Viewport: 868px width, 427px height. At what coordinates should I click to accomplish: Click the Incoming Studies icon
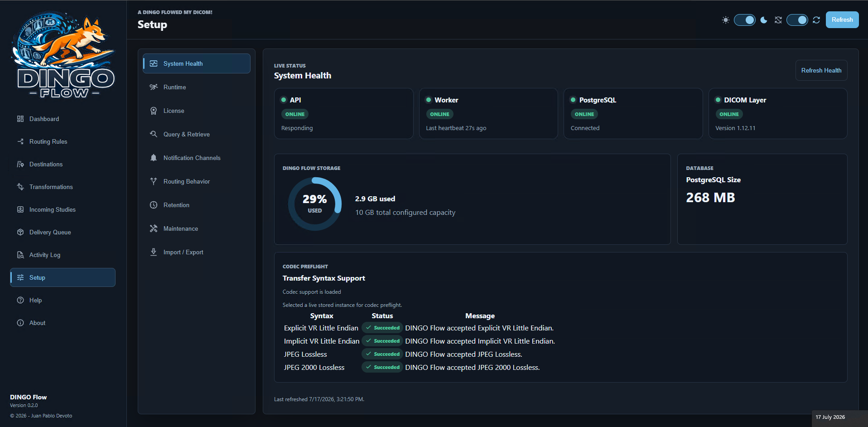(x=20, y=209)
